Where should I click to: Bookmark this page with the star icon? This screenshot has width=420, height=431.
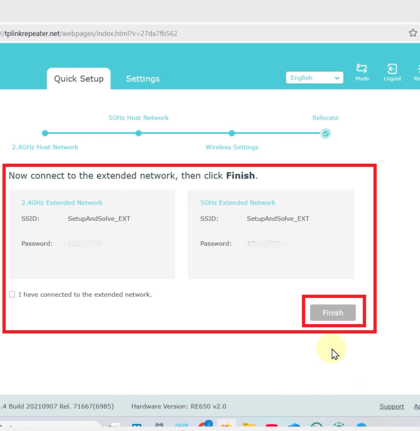413,33
